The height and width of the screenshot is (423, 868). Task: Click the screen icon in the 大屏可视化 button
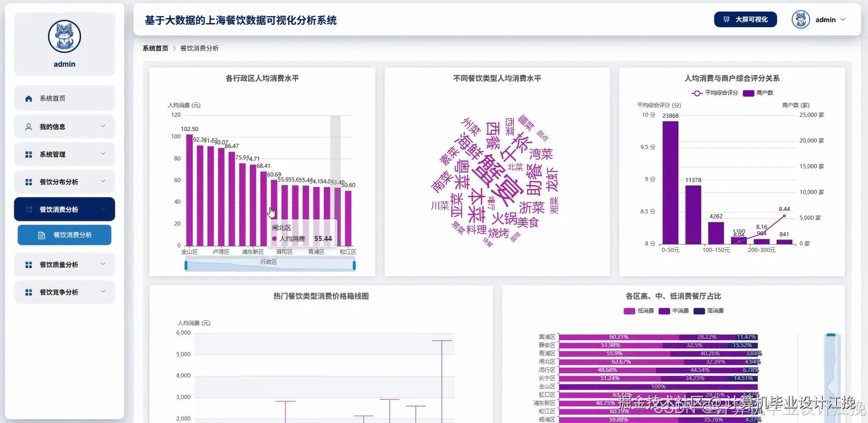pyautogui.click(x=727, y=20)
